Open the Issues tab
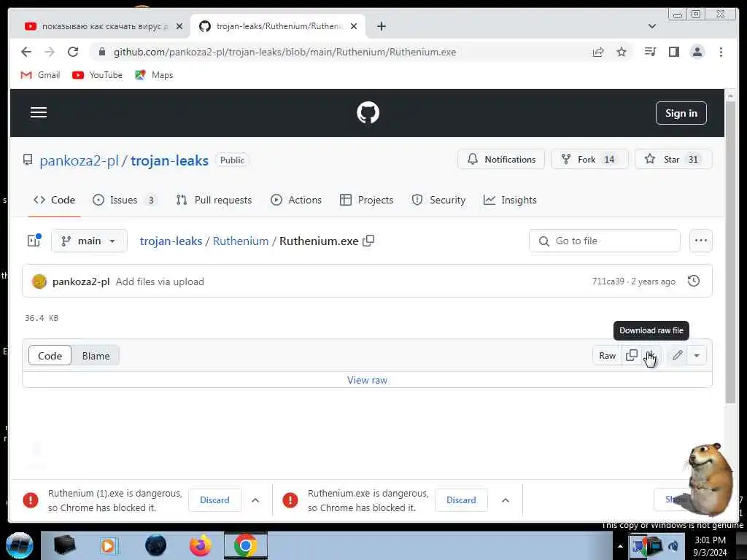747x560 pixels. (124, 200)
